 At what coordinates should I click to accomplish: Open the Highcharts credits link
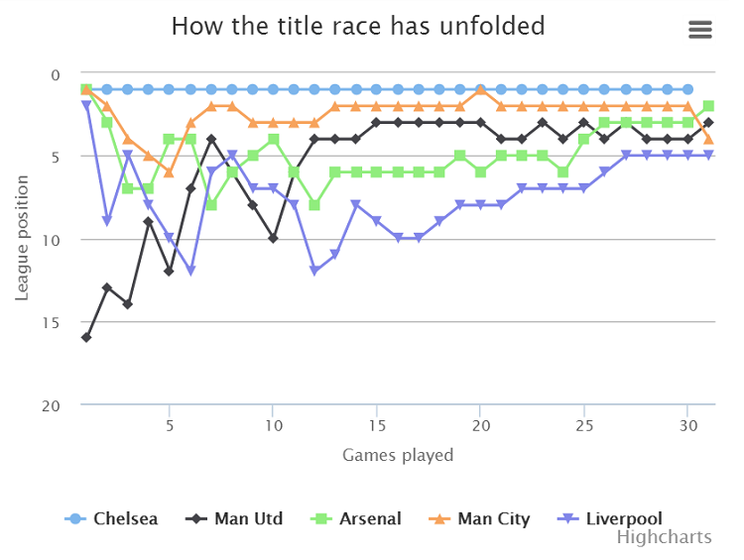(x=664, y=537)
